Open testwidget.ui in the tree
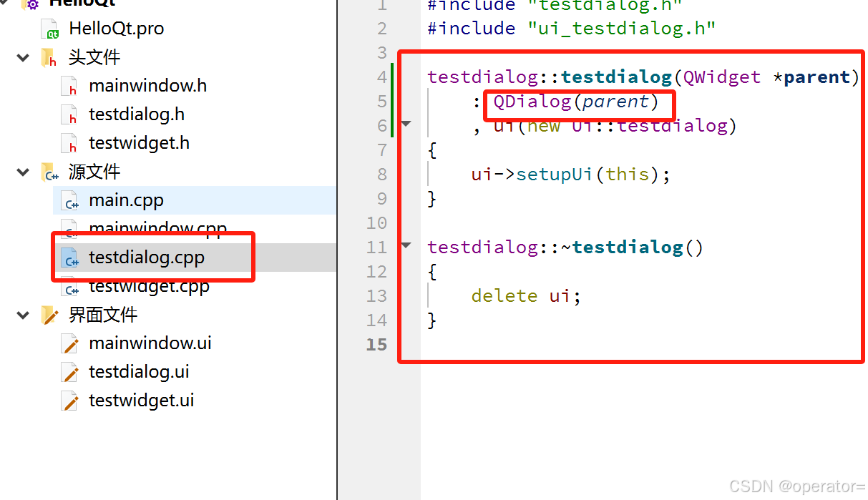Viewport: 868px width, 500px height. [142, 401]
